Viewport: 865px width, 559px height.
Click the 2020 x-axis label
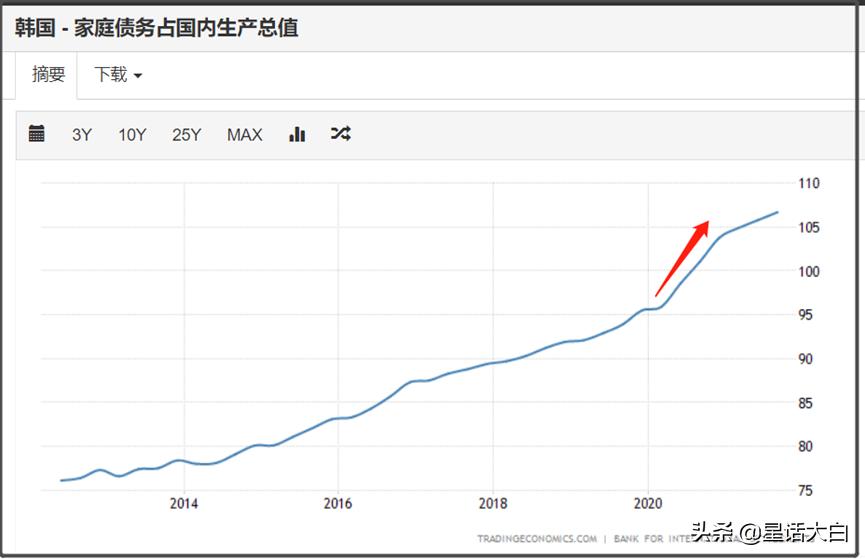click(x=648, y=503)
